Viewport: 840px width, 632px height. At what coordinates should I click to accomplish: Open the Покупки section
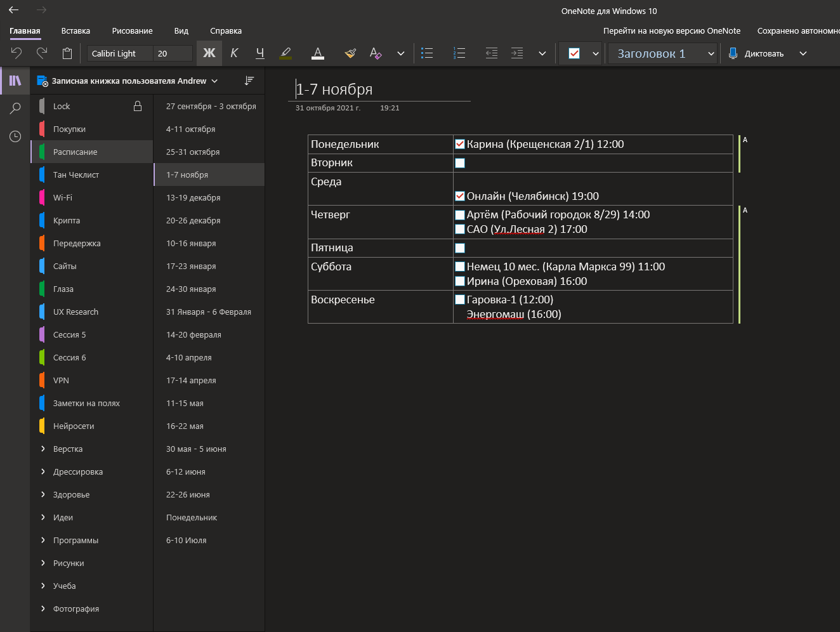click(92, 129)
